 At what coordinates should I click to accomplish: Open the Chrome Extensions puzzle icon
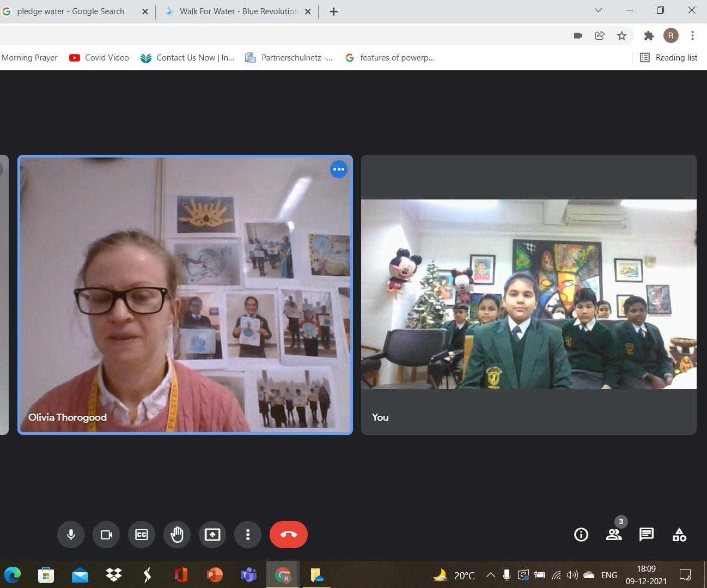click(649, 36)
